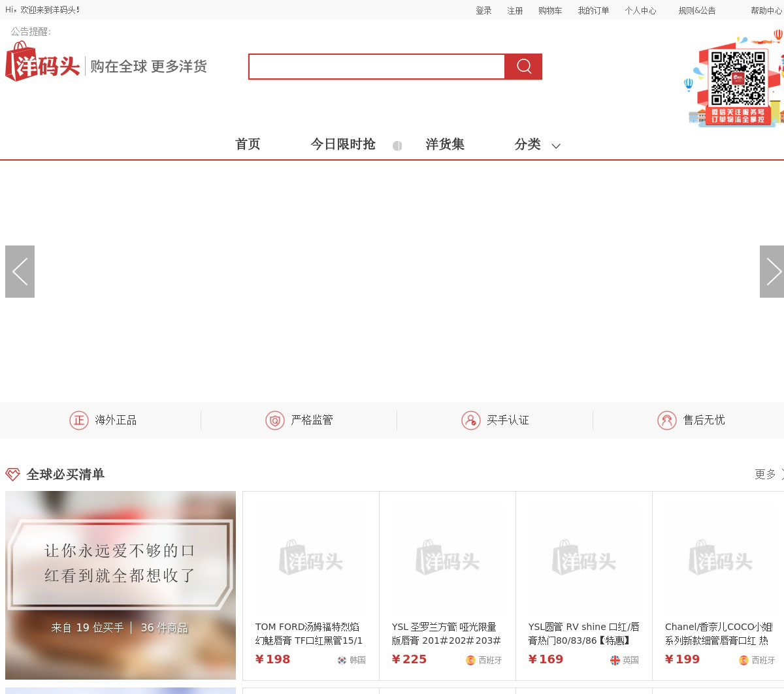Click into the search input field

click(376, 67)
